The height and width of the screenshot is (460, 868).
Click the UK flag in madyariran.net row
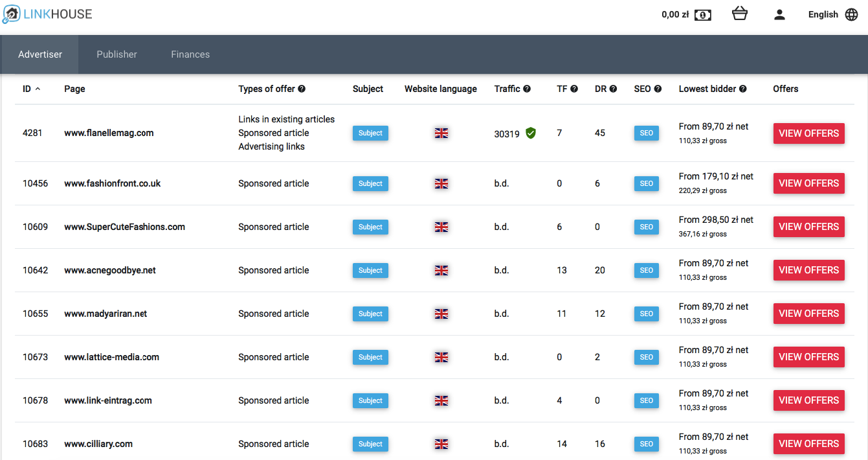coord(441,314)
